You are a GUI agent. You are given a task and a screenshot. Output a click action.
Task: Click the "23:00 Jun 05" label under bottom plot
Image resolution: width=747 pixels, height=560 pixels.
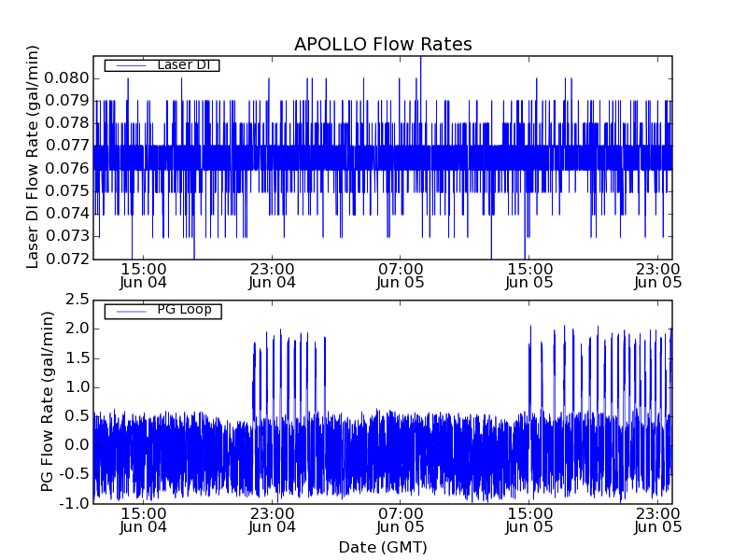pyautogui.click(x=658, y=520)
